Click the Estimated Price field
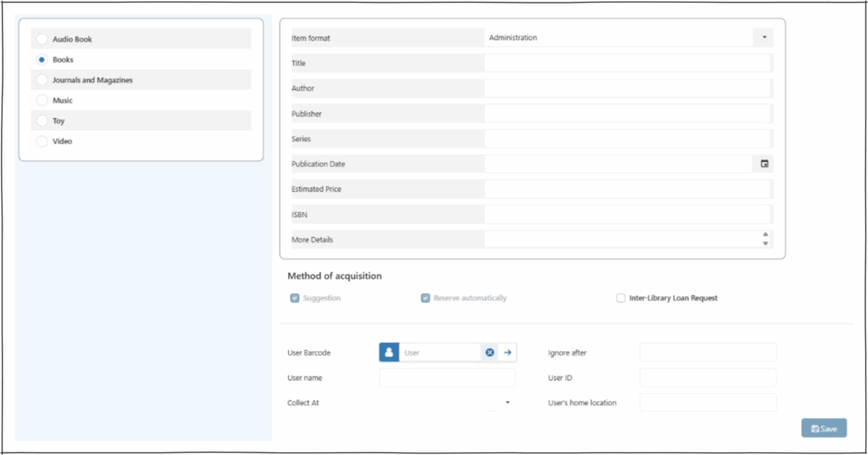This screenshot has width=868, height=455. pos(627,189)
